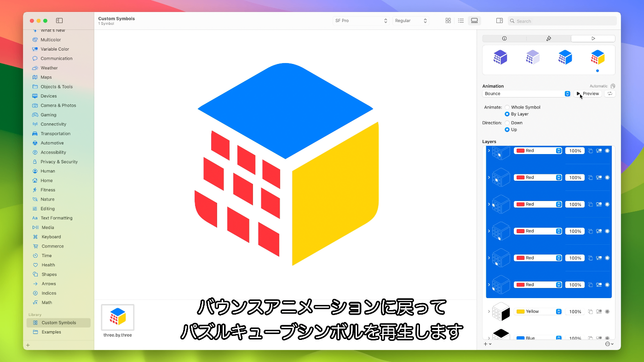Toggle the circle draw option in Yellow row
This screenshot has height=362, width=644.
point(607,311)
